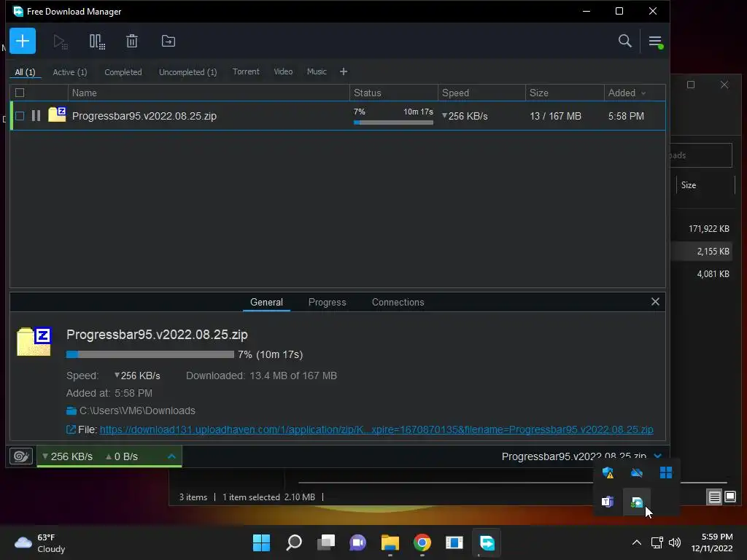
Task: Open the weather widget showing Cloudy
Action: click(x=40, y=542)
